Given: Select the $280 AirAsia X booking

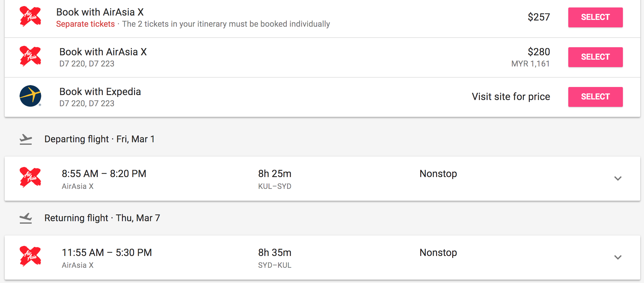Looking at the screenshot, I should tap(595, 57).
